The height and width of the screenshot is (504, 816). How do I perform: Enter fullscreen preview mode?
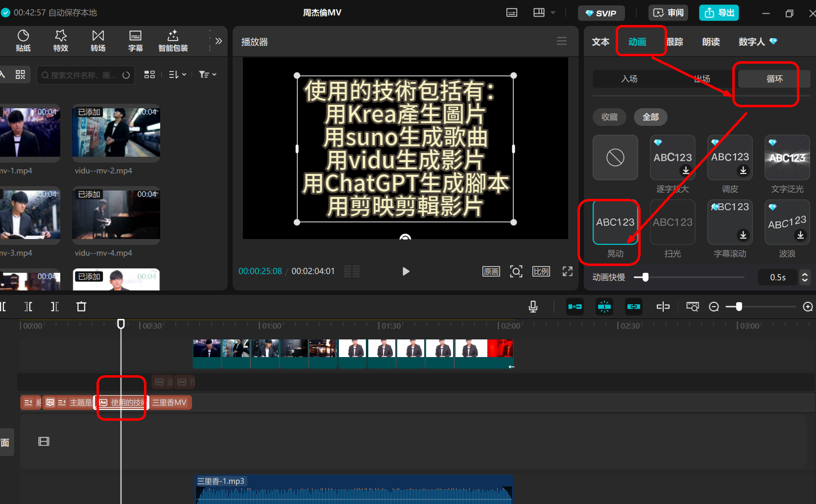[x=567, y=271]
